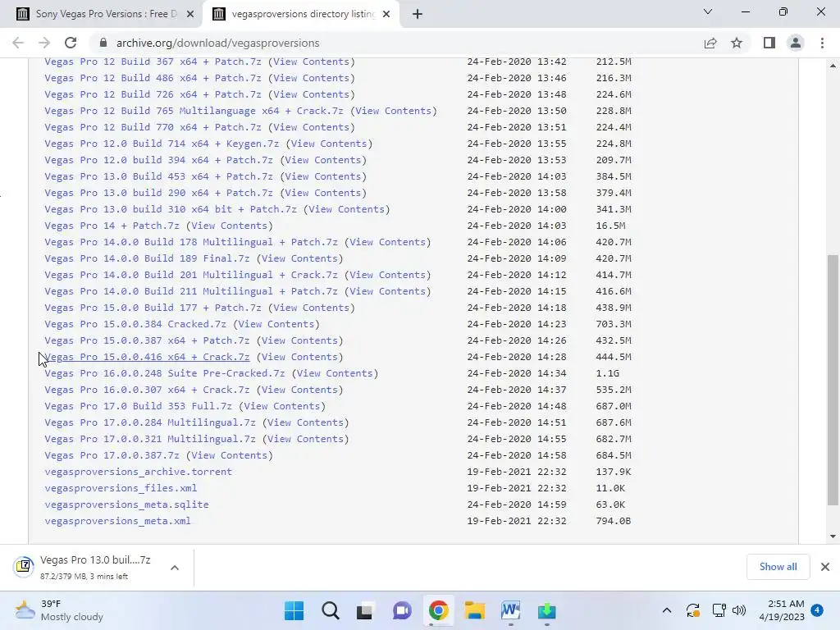Open the Chrome profile menu
The height and width of the screenshot is (630, 840).
tap(796, 43)
